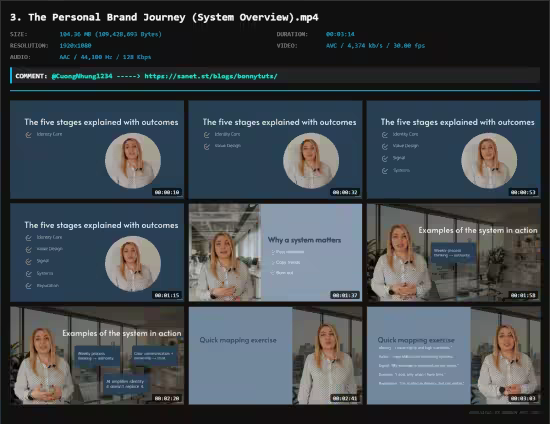Click the Value Design check icon in the 00:00:32 thumbnail
Viewport: 550px width, 424px height.
[207, 147]
